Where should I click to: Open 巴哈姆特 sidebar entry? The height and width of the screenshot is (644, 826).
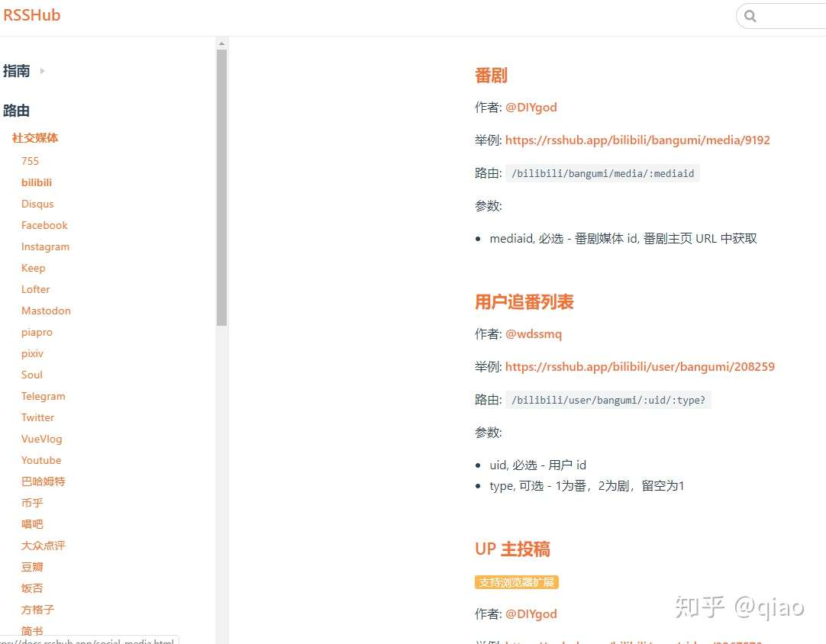[x=44, y=481]
